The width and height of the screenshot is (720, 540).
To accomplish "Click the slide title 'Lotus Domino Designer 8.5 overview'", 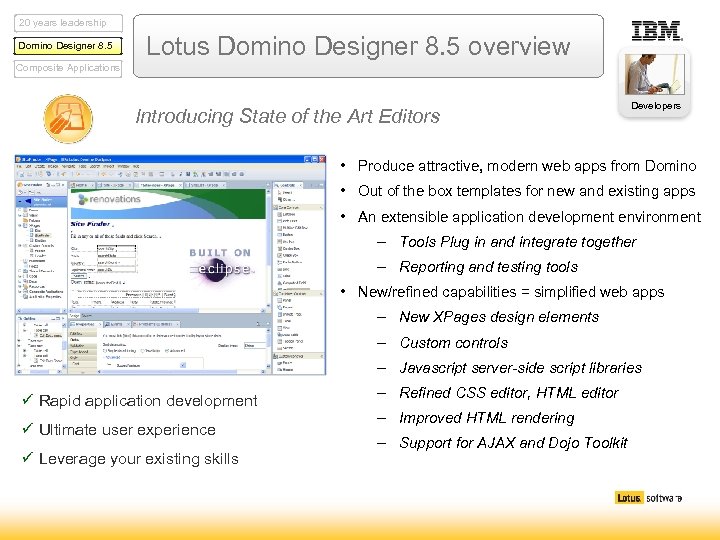I will click(358, 46).
